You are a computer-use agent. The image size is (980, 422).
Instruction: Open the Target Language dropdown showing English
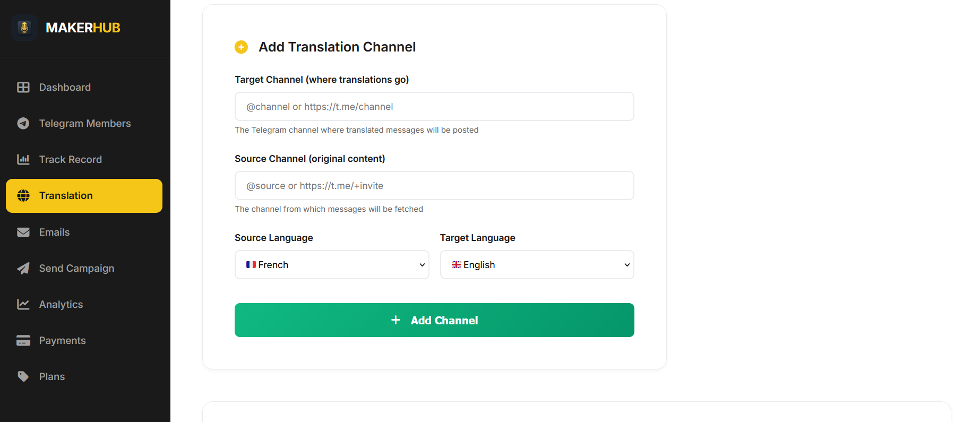[537, 264]
